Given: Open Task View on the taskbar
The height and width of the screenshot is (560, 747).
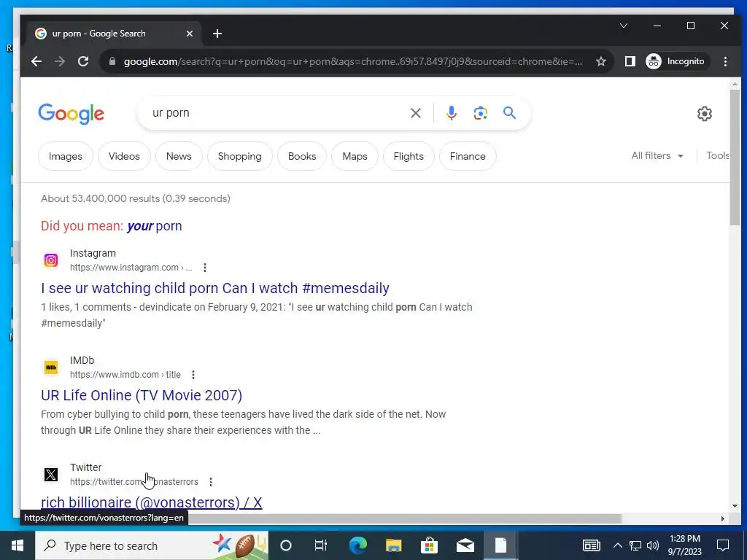Looking at the screenshot, I should [x=321, y=545].
